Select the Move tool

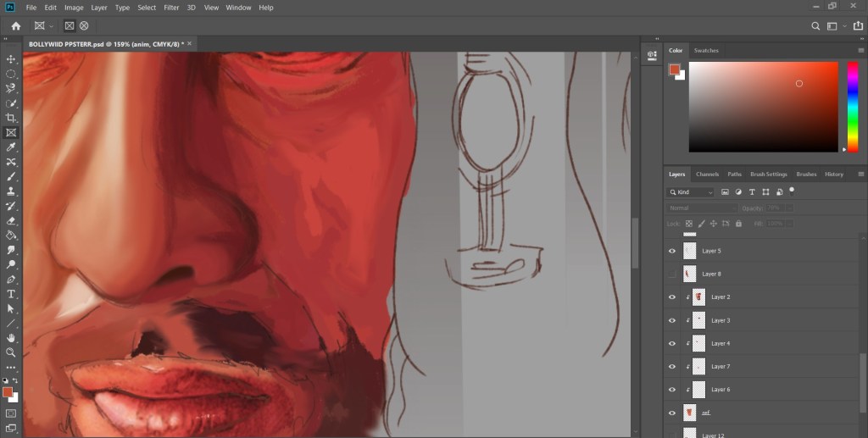(11, 59)
